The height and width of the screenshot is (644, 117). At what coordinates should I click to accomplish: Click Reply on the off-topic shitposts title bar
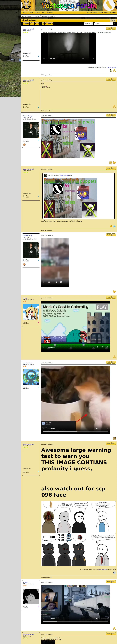[x=113, y=20]
